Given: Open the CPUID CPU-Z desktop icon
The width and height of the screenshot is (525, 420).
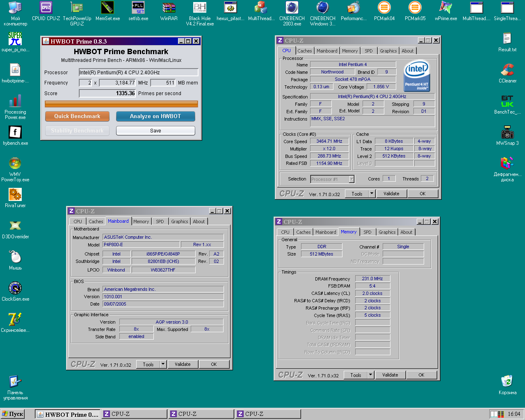Looking at the screenshot, I should point(46,11).
